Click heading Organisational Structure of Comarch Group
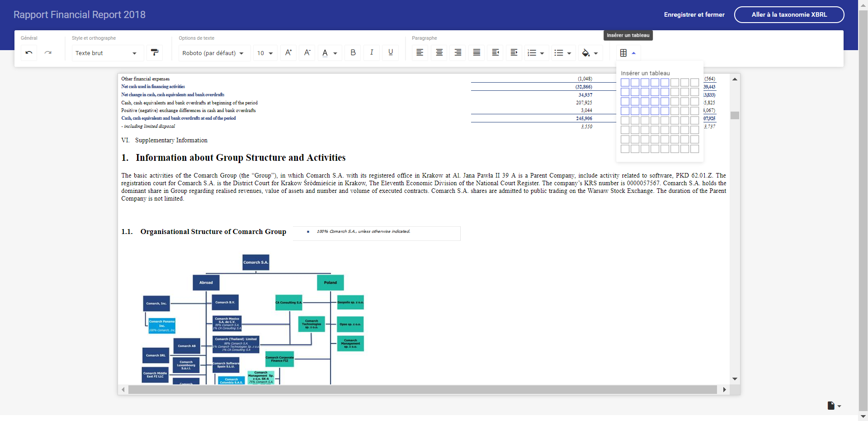The height and width of the screenshot is (421, 868). [213, 232]
